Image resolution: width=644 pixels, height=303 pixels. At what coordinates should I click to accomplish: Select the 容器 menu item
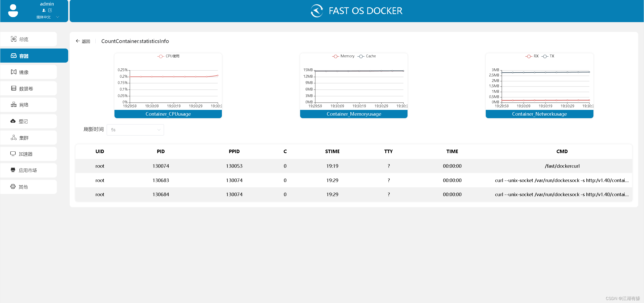tap(34, 56)
